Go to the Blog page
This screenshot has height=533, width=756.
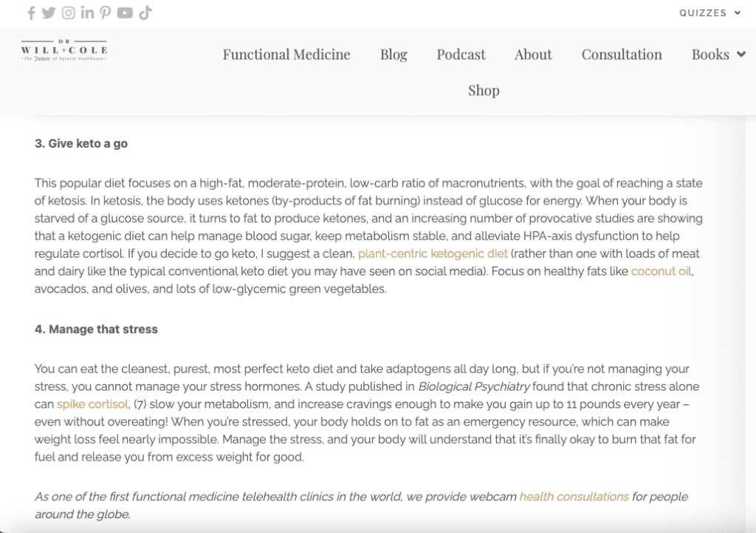coord(394,55)
